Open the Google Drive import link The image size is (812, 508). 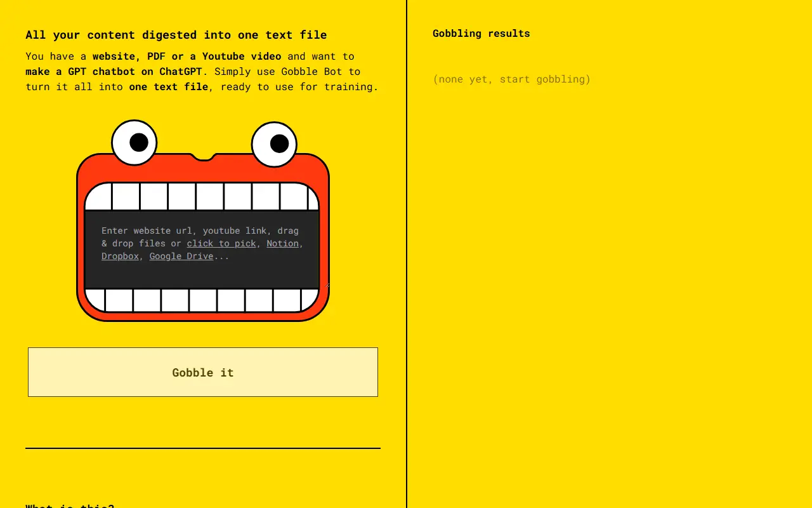[x=181, y=256]
